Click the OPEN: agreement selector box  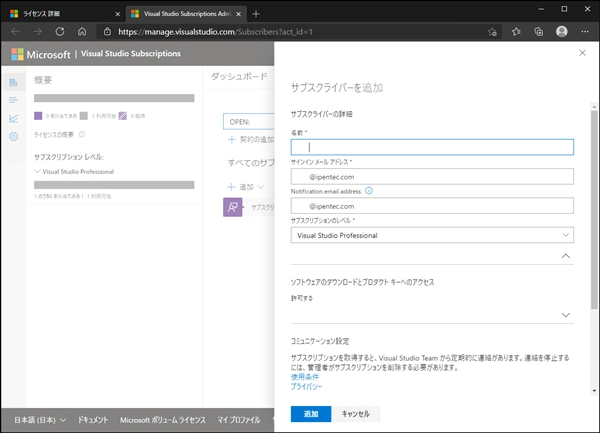[249, 122]
